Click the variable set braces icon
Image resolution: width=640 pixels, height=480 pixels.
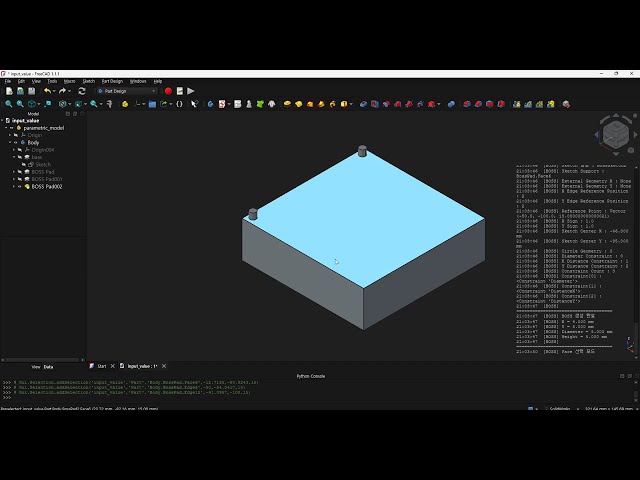point(179,104)
